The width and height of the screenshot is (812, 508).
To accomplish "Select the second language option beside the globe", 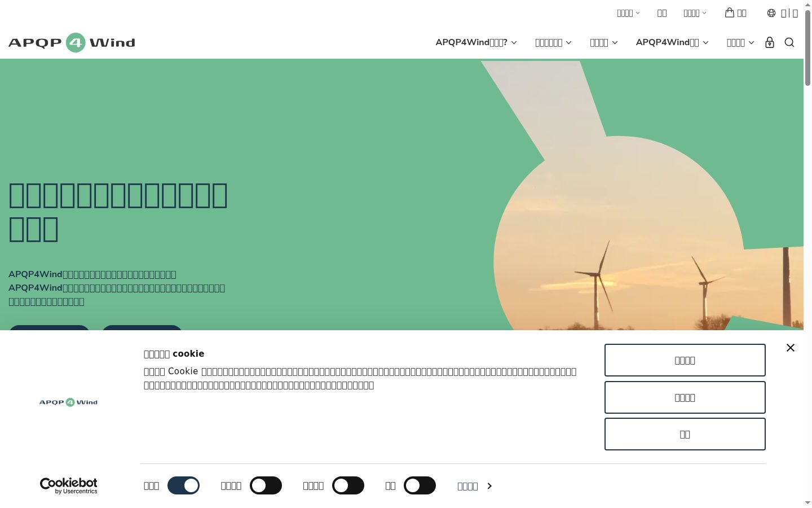I will tap(795, 13).
